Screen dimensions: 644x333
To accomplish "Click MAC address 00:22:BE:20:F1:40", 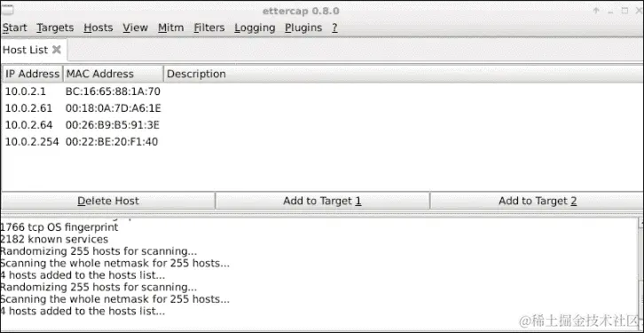I will (112, 142).
